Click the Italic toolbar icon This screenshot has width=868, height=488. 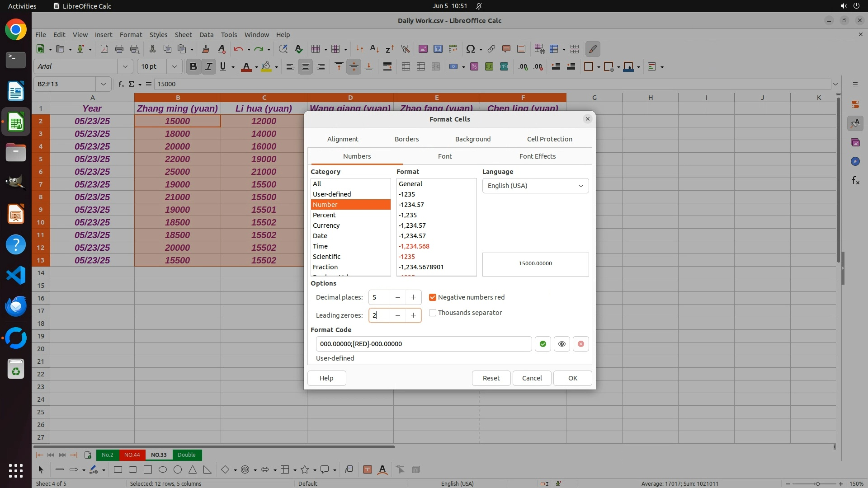(208, 67)
